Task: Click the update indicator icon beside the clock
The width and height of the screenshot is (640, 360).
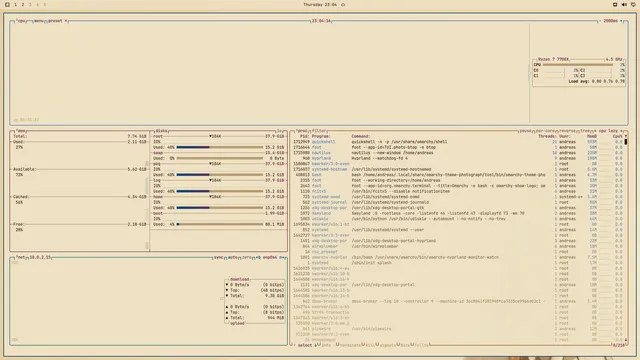Action: click(x=343, y=4)
